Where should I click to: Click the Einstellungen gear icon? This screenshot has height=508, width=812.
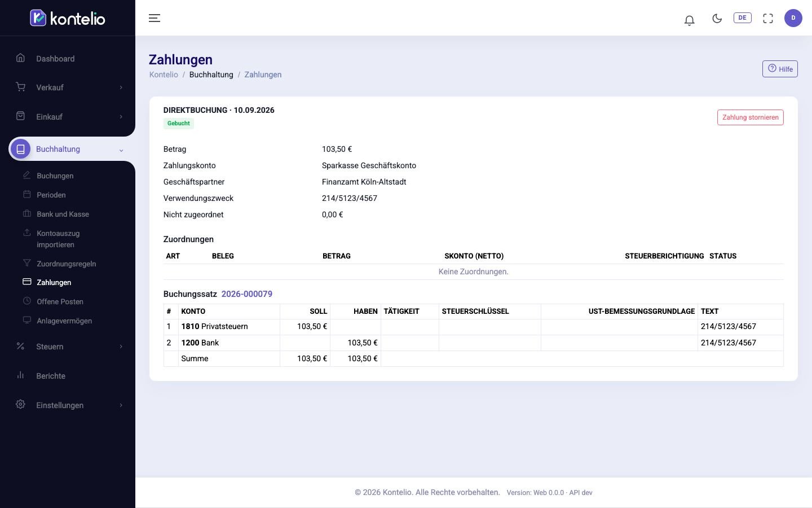(x=21, y=404)
